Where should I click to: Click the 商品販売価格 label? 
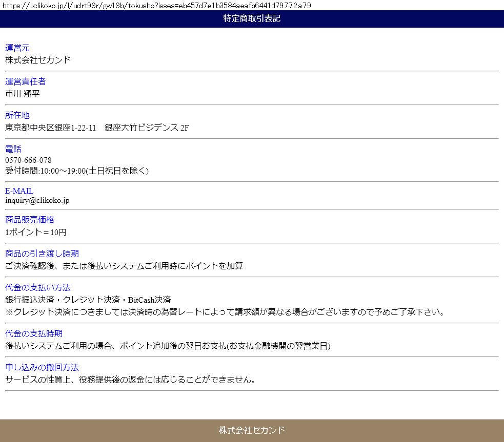coord(30,220)
